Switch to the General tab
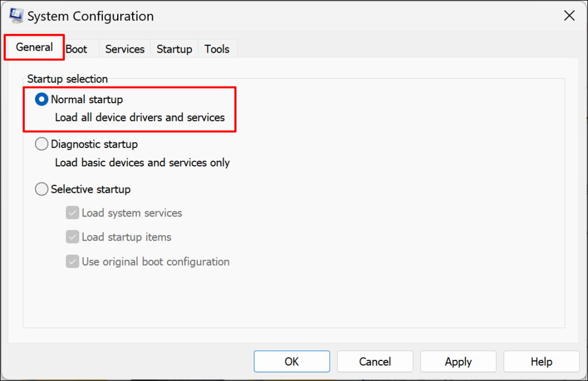The height and width of the screenshot is (381, 588). click(34, 48)
